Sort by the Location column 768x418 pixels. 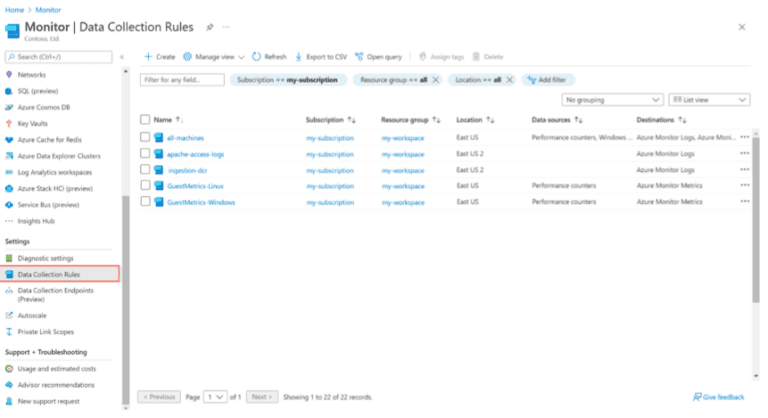[x=475, y=120]
